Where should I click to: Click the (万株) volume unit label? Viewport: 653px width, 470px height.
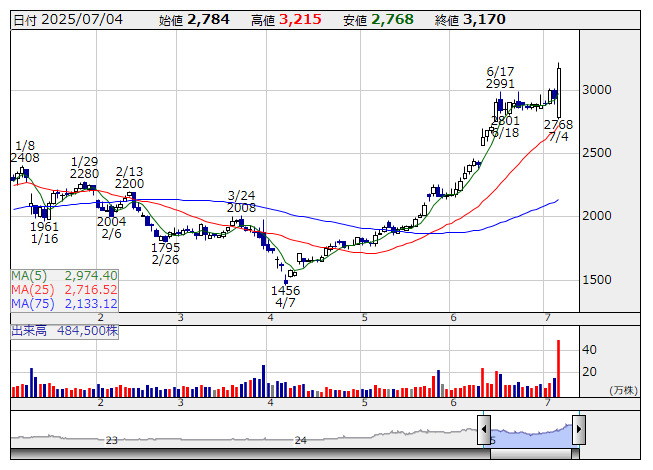pos(623,390)
